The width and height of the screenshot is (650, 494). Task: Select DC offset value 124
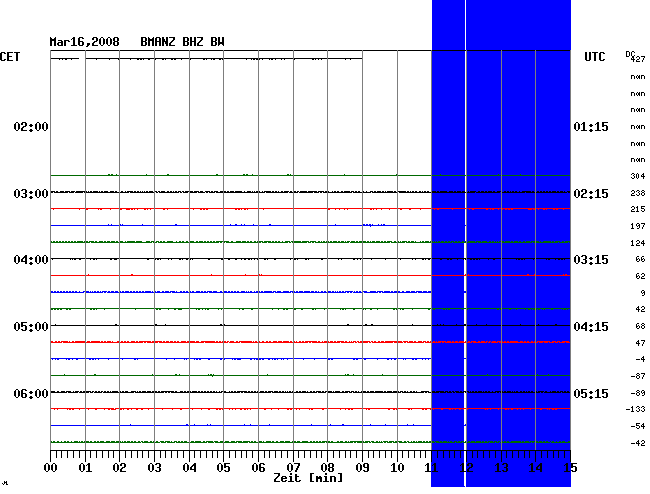(x=638, y=243)
